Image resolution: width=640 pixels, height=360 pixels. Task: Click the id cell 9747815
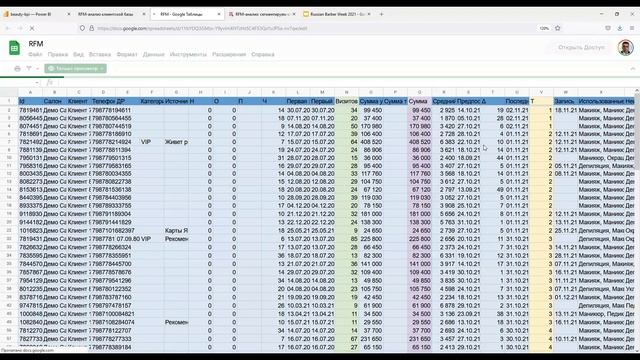click(x=30, y=305)
